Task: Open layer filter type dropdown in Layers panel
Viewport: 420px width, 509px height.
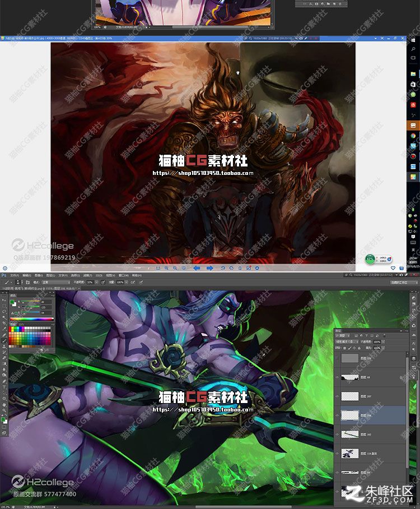Action: pos(343,336)
